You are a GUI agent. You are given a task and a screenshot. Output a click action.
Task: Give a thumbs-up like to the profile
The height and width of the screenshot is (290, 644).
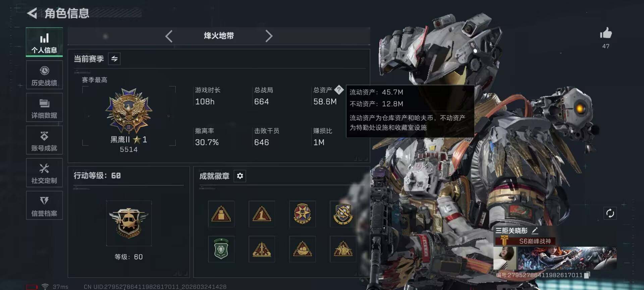click(x=606, y=33)
